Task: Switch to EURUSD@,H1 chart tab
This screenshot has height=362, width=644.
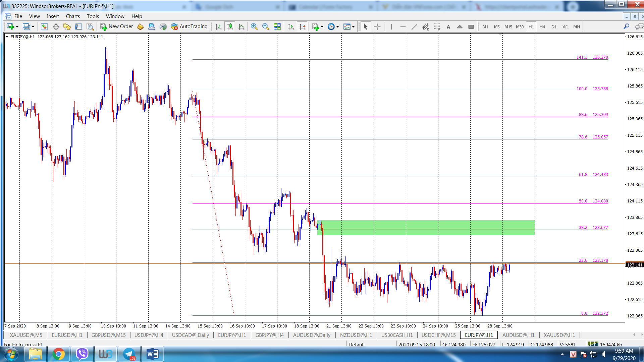Action: (x=67, y=335)
